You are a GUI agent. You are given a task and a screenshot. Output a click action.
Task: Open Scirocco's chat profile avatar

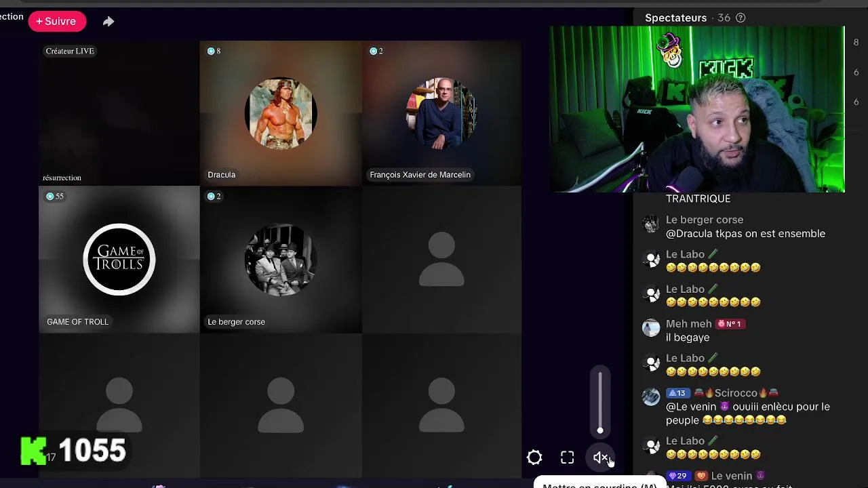651,397
